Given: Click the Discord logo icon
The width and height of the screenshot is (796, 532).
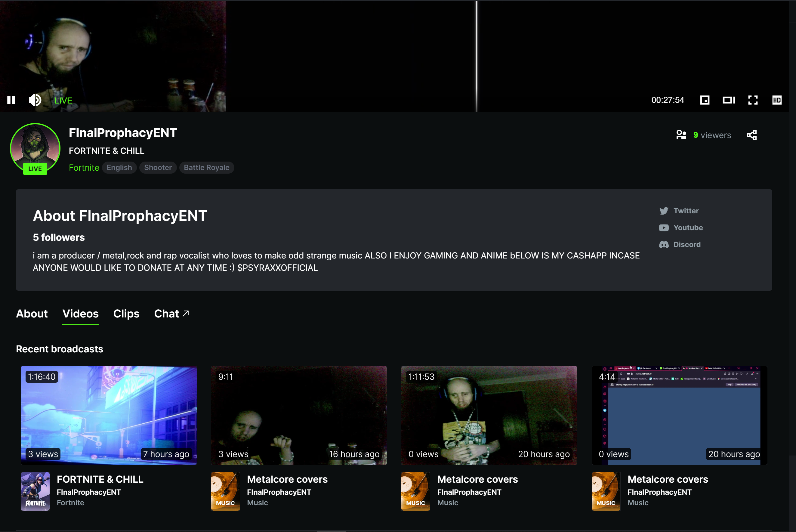Looking at the screenshot, I should 664,245.
